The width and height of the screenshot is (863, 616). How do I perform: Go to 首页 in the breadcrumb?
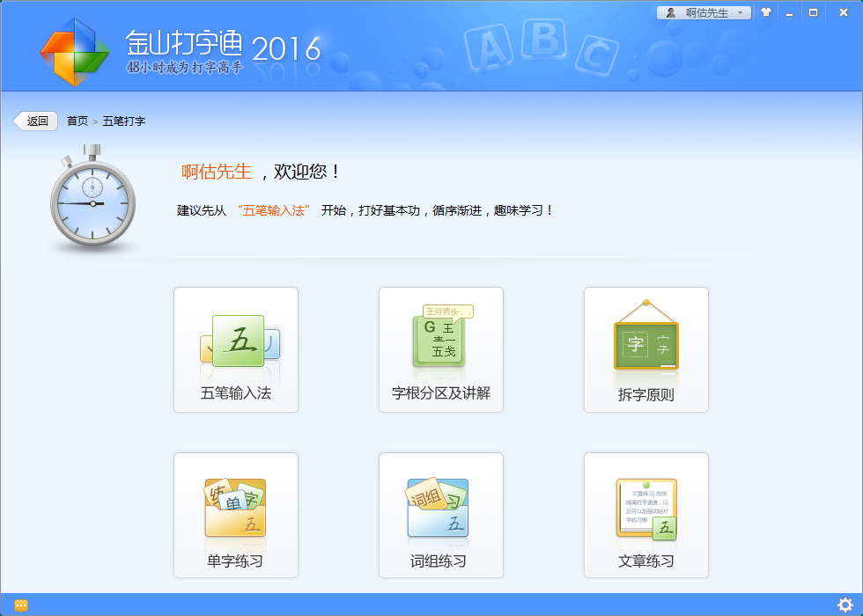77,121
